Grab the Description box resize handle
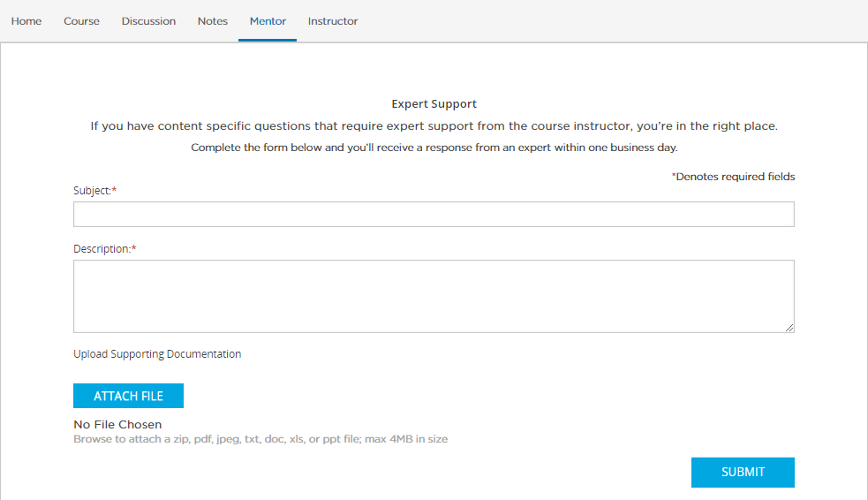Image resolution: width=868 pixels, height=500 pixels. coord(789,328)
